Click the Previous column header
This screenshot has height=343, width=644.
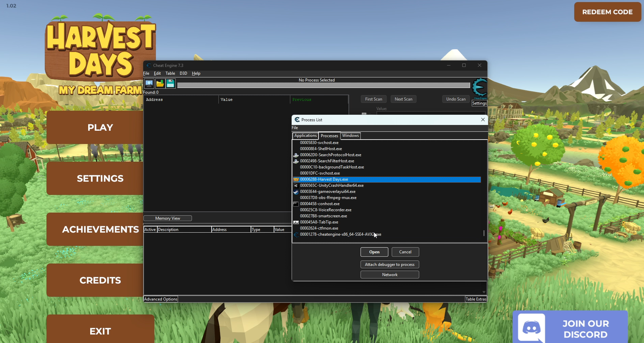(x=319, y=100)
